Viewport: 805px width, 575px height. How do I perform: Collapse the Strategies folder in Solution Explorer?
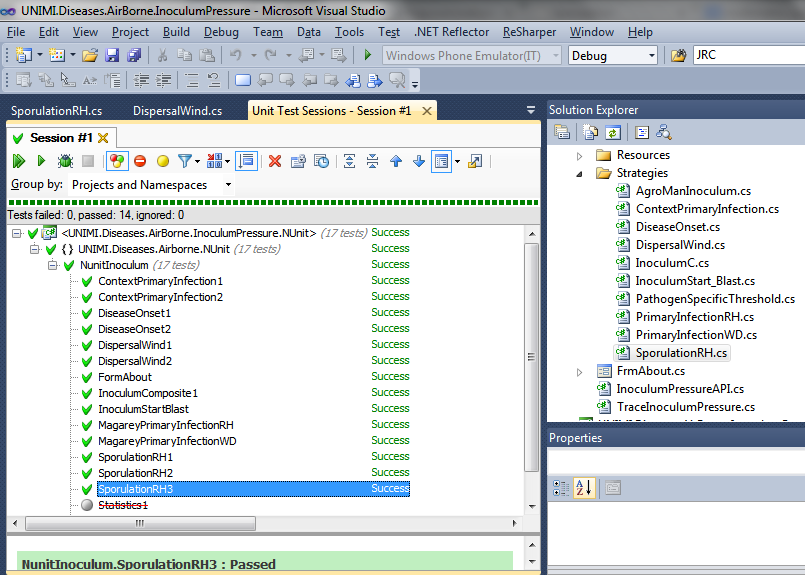pos(580,174)
